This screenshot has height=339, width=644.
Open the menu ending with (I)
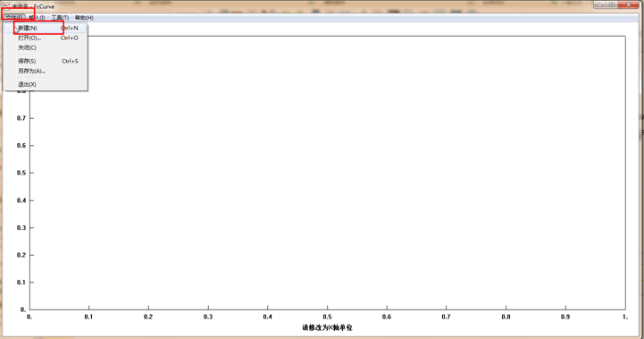[37, 18]
